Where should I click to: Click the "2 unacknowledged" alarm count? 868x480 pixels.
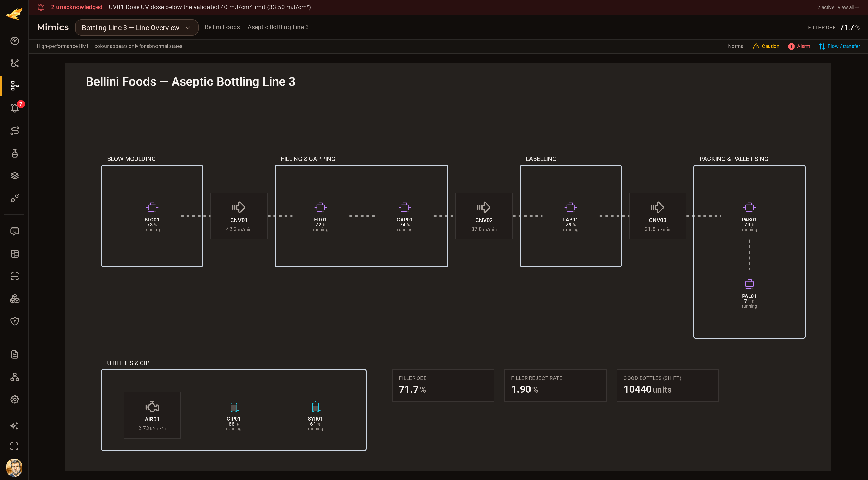coord(77,7)
